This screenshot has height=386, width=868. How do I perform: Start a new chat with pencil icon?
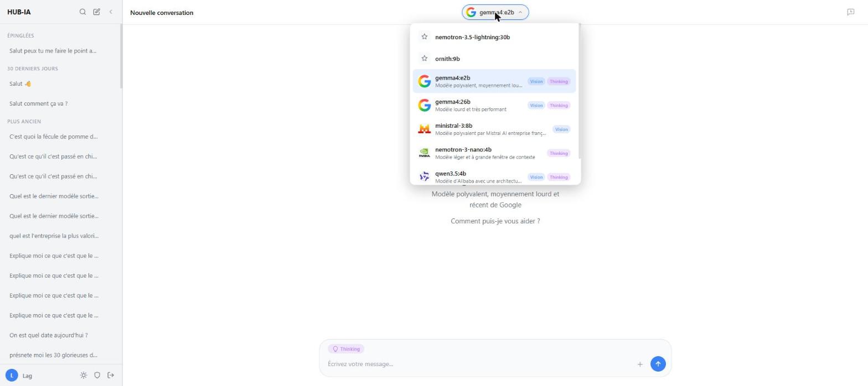(97, 12)
